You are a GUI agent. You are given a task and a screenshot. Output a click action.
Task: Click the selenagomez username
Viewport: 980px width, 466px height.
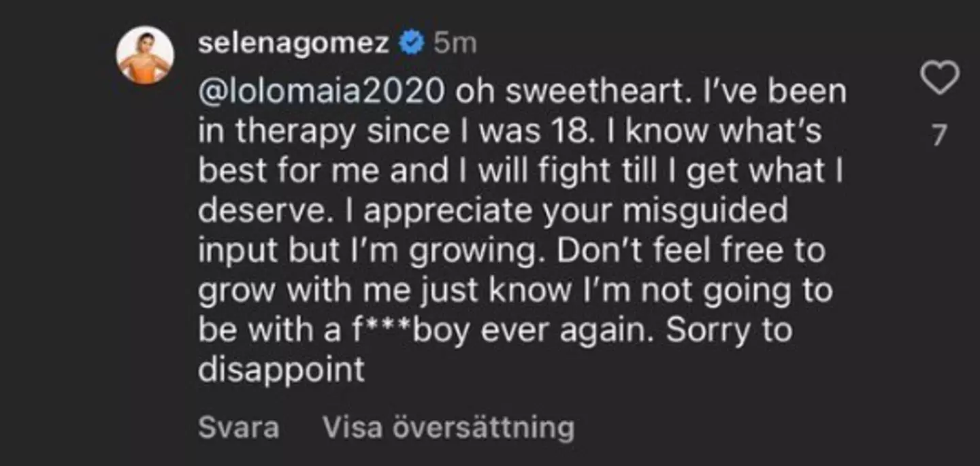295,42
